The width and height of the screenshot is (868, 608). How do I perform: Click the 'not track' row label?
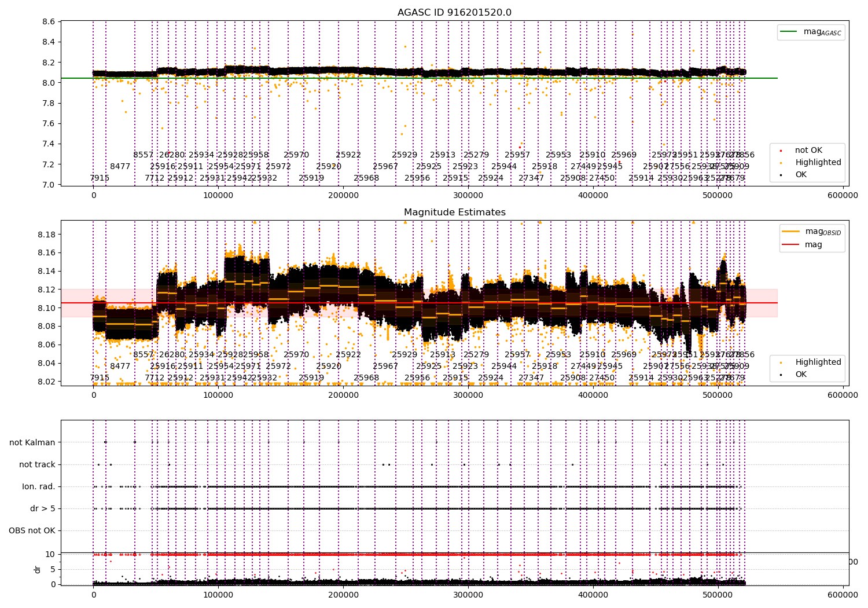click(37, 464)
